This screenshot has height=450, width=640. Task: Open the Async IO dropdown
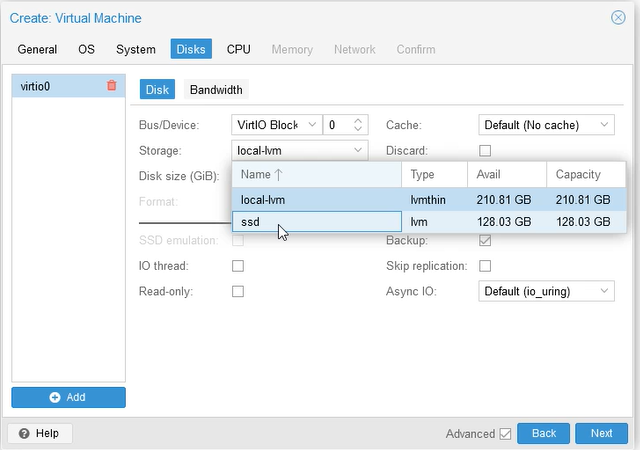tap(604, 291)
